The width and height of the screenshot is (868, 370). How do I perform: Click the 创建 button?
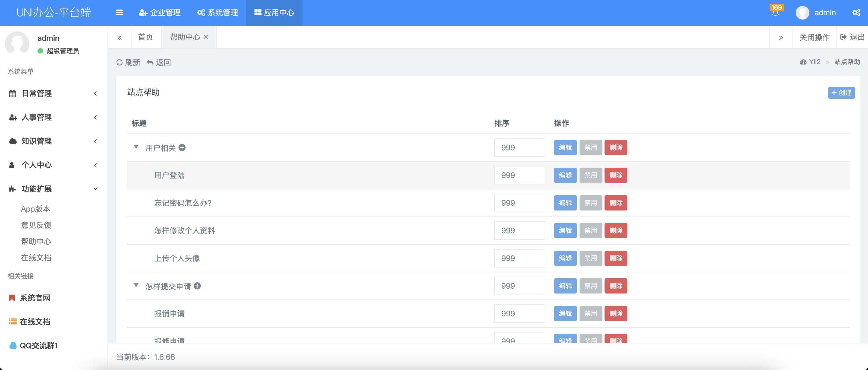coord(841,93)
